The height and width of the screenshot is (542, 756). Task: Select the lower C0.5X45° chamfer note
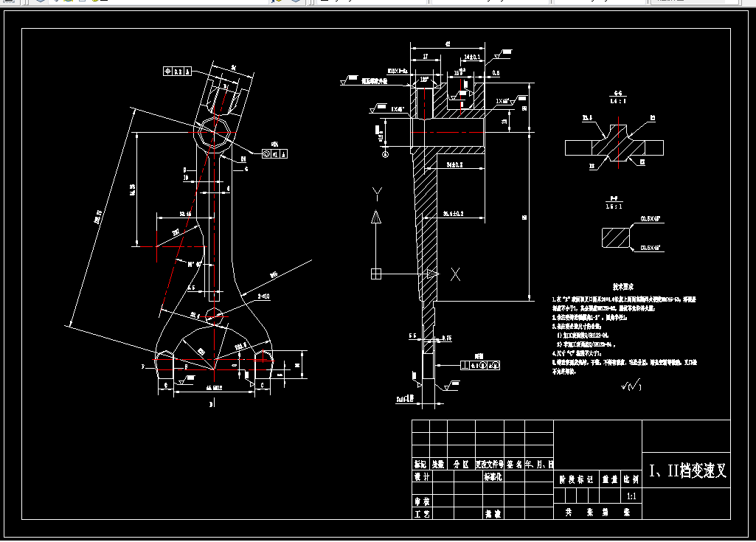point(650,248)
